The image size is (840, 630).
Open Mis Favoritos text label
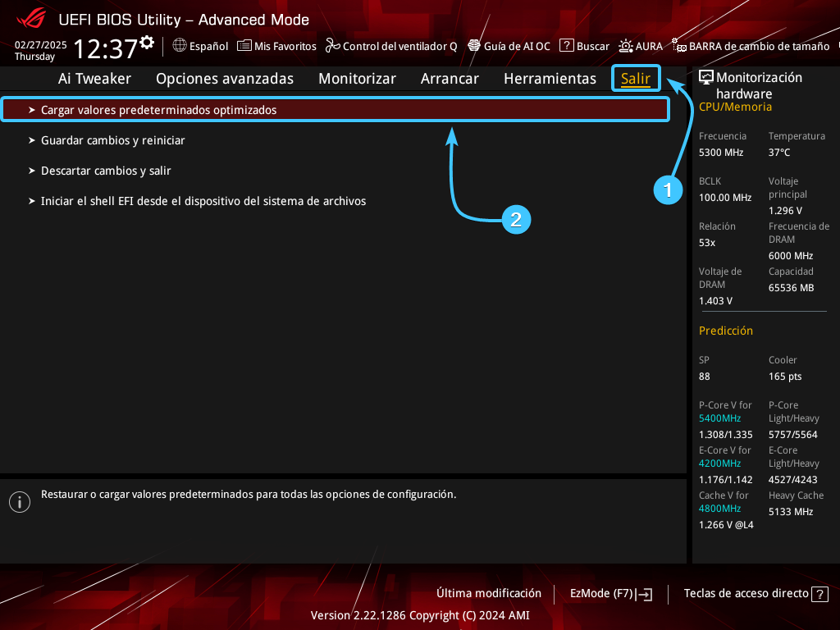(285, 46)
